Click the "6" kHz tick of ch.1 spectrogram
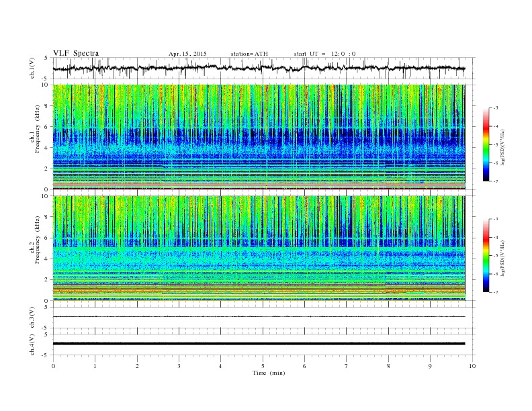532x411 pixels. (x=47, y=127)
